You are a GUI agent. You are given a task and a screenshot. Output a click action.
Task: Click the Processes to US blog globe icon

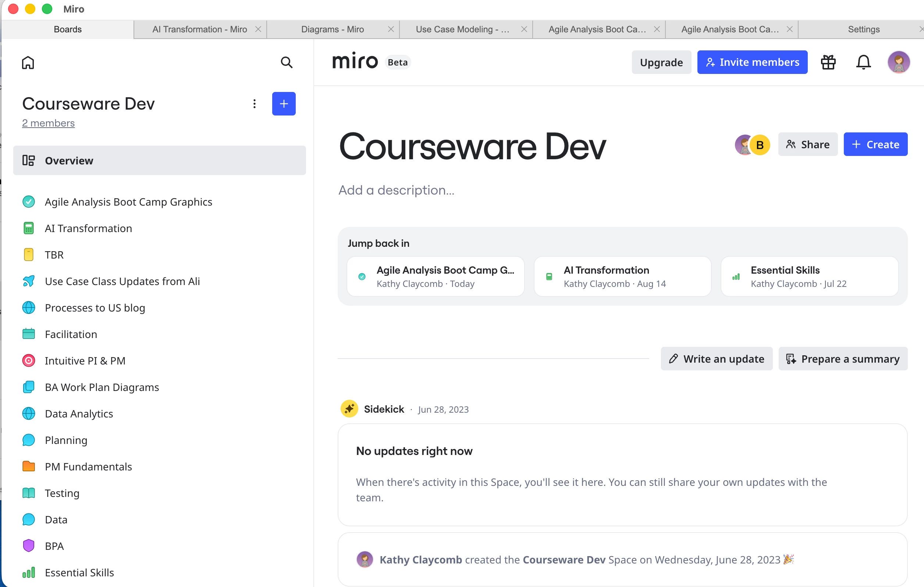[x=29, y=308]
